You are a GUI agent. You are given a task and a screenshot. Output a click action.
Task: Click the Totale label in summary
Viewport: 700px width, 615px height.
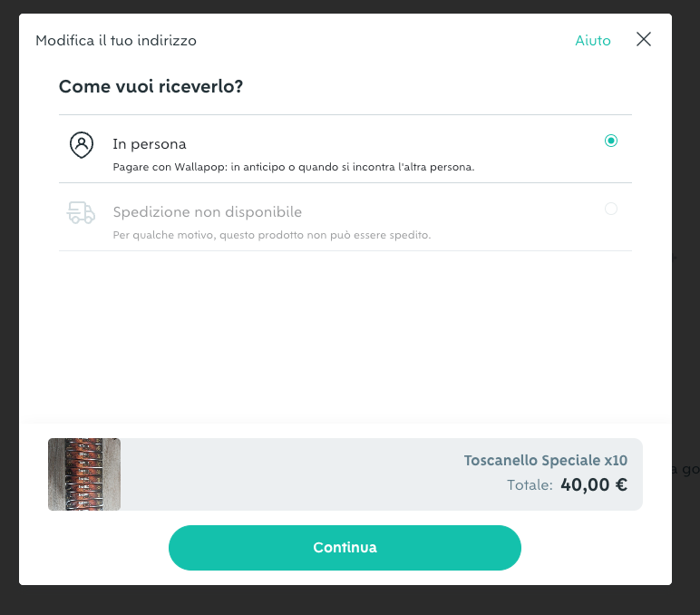[x=530, y=485]
